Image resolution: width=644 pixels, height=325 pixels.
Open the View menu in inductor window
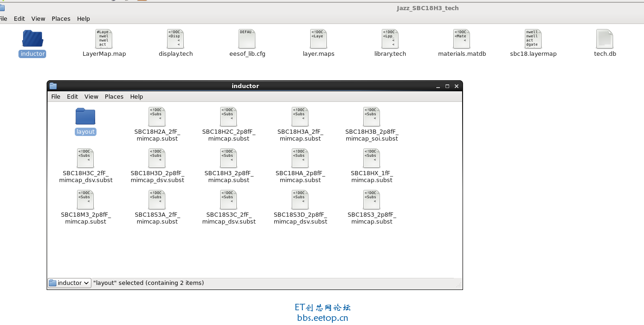coord(91,97)
